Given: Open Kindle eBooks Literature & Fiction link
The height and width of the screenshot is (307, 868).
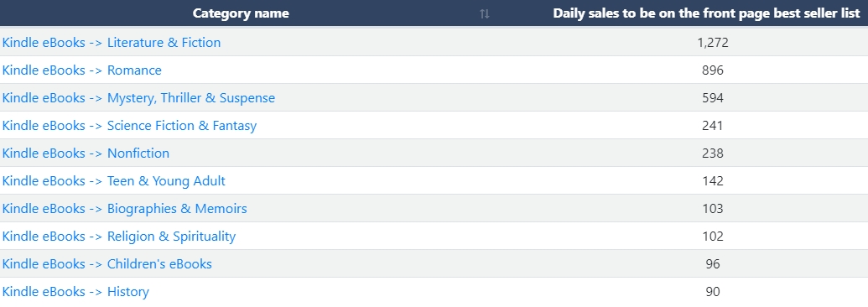Looking at the screenshot, I should (112, 42).
